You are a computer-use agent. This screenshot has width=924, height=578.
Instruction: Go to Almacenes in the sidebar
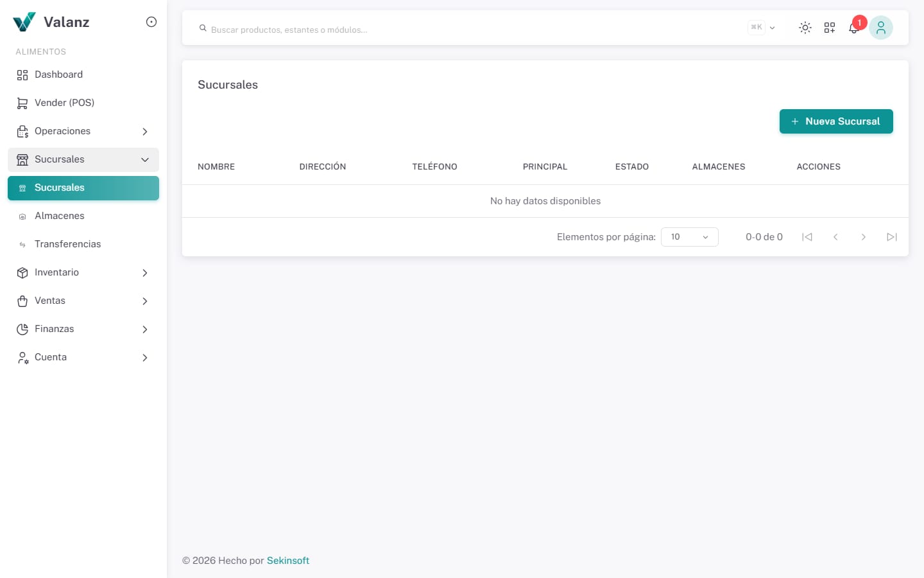(83, 216)
